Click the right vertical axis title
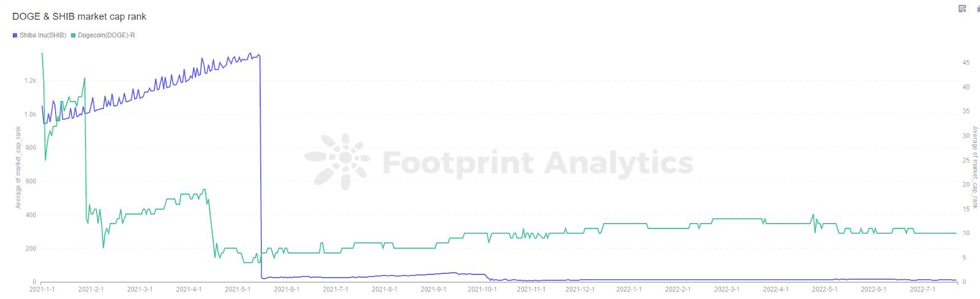Viewport: 980px width, 299px height. (x=975, y=167)
